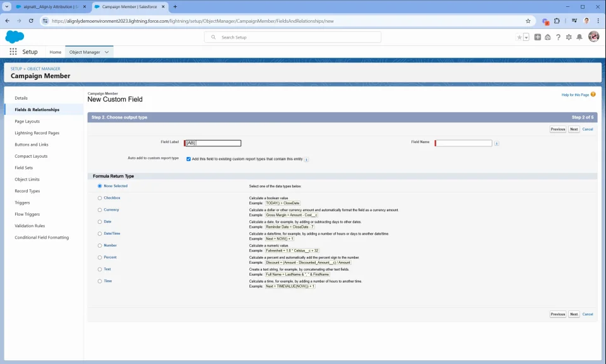This screenshot has height=364, width=606.
Task: Open the browser Extensions puzzle icon
Action: pyautogui.click(x=557, y=21)
